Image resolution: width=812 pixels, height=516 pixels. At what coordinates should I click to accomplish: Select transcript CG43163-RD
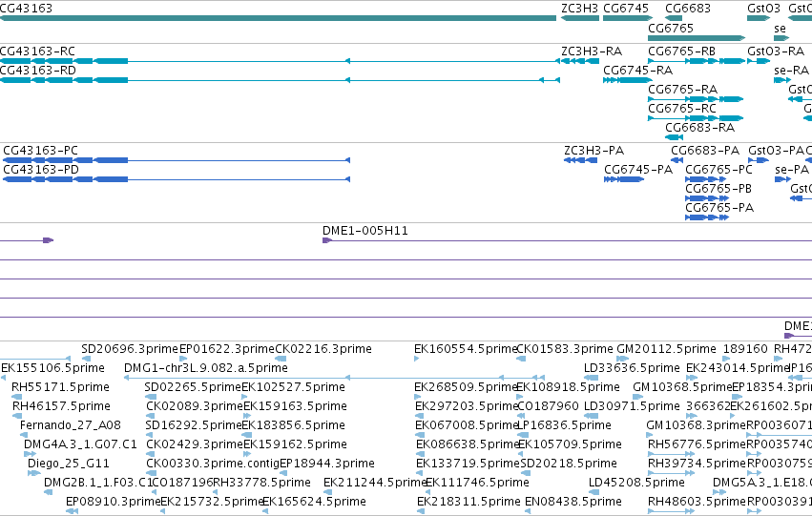click(280, 80)
